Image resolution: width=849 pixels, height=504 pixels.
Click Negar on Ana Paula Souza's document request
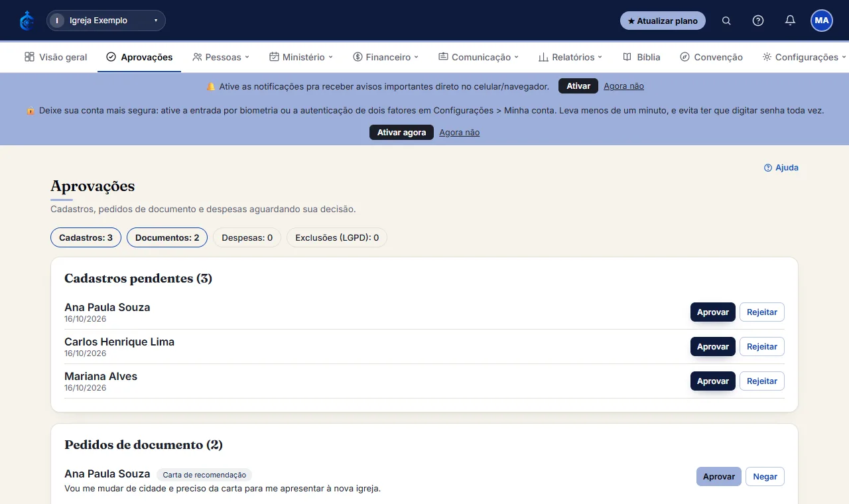coord(765,476)
